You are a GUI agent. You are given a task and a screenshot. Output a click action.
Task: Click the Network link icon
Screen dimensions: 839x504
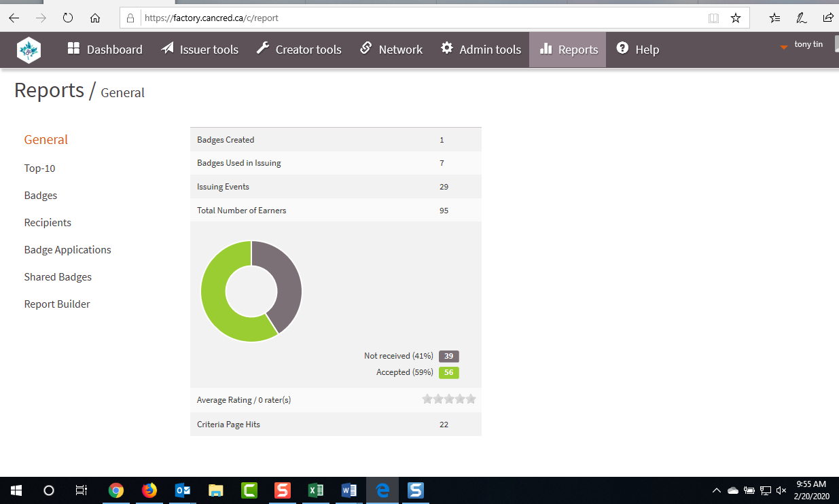pyautogui.click(x=366, y=49)
